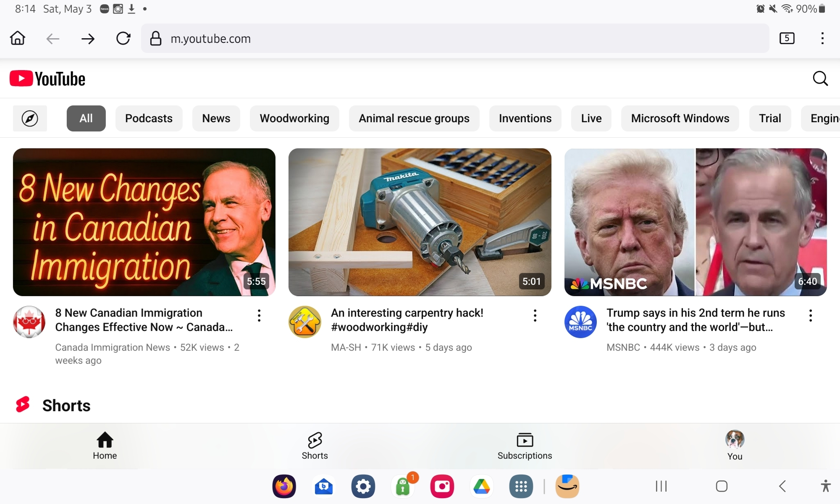Tap the Android back navigation button
Screen dimensions: 840x504
(782, 486)
